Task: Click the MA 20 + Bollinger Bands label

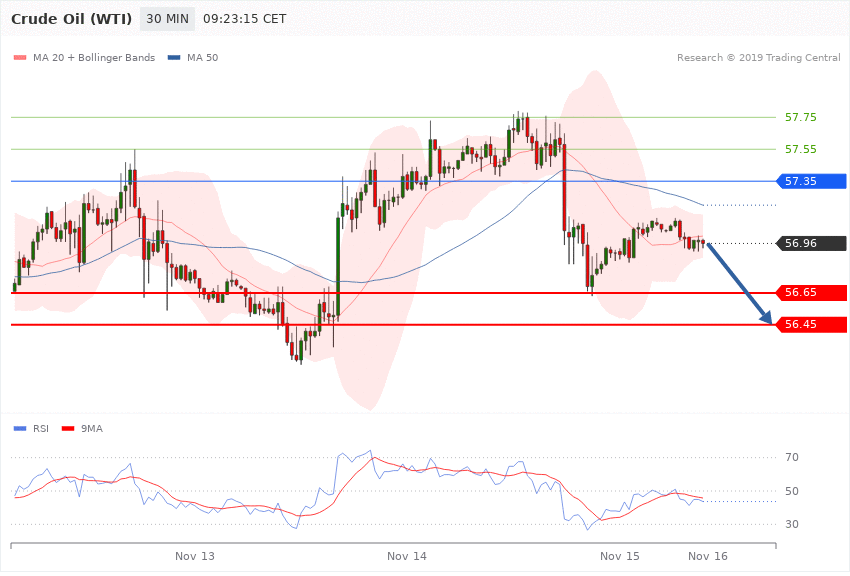Action: tap(94, 58)
